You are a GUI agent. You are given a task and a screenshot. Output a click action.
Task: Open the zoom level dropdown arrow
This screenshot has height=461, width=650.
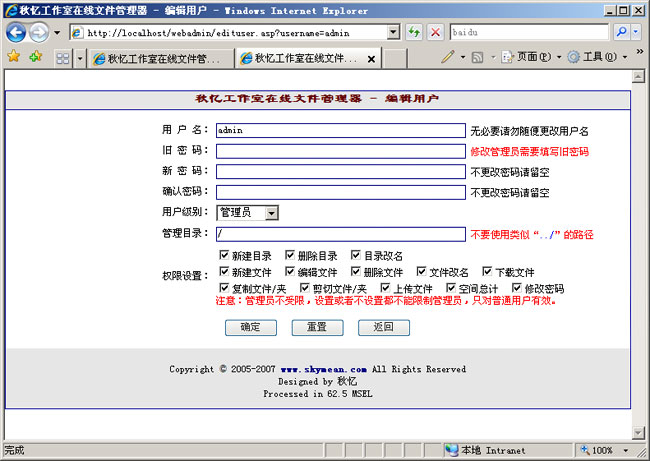(x=625, y=450)
